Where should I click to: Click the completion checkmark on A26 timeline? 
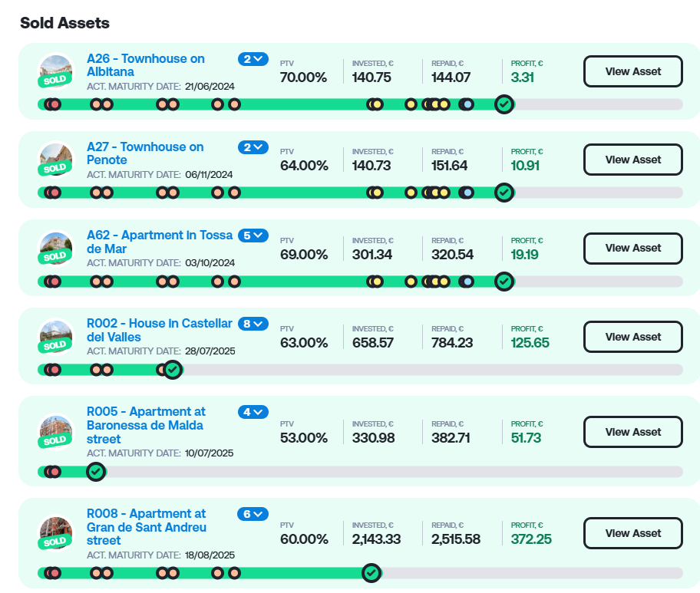point(504,104)
